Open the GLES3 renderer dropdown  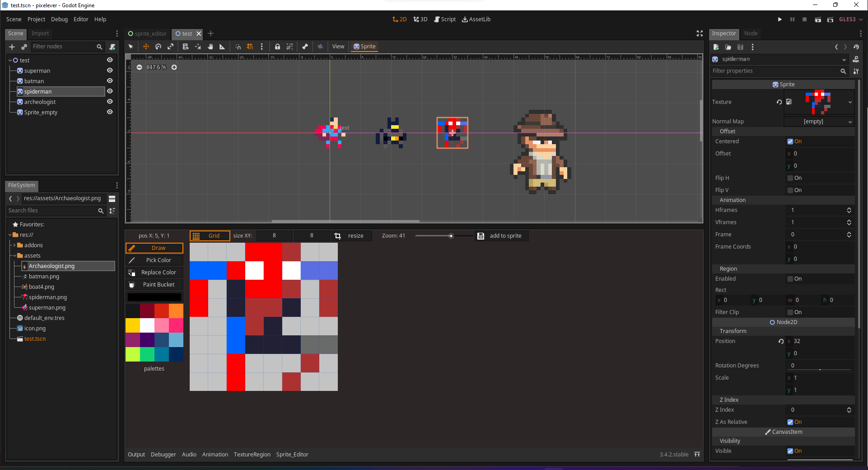point(851,19)
